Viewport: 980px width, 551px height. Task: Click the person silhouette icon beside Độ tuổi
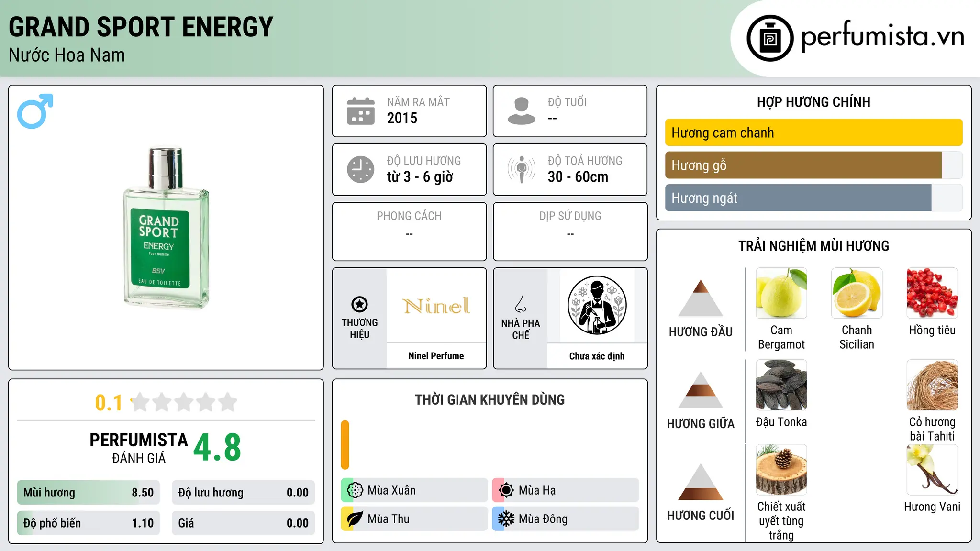point(522,111)
